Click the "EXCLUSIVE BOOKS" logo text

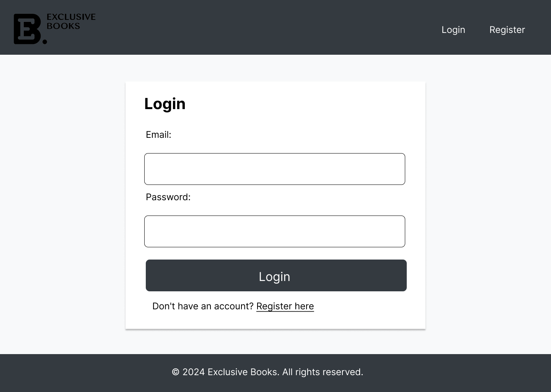click(x=71, y=21)
